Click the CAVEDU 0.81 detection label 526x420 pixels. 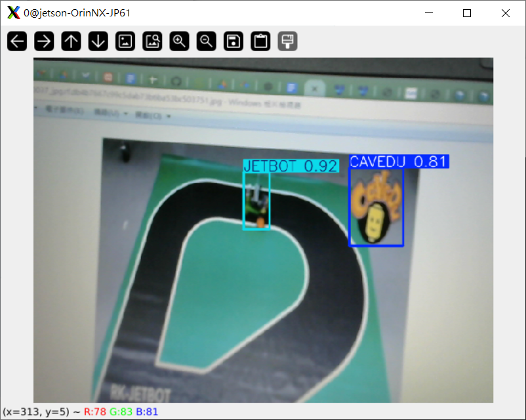[x=399, y=161]
